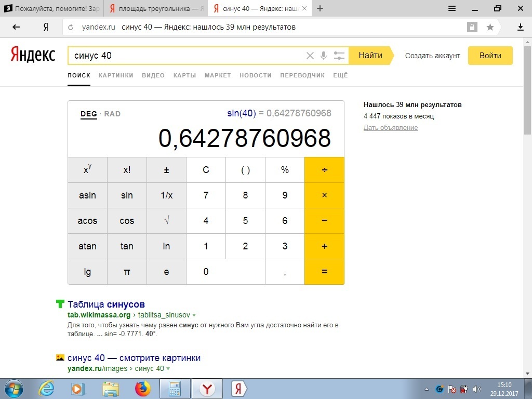Close the 'синус 40' browser tab
Screen dimensions: 532x399
click(304, 8)
